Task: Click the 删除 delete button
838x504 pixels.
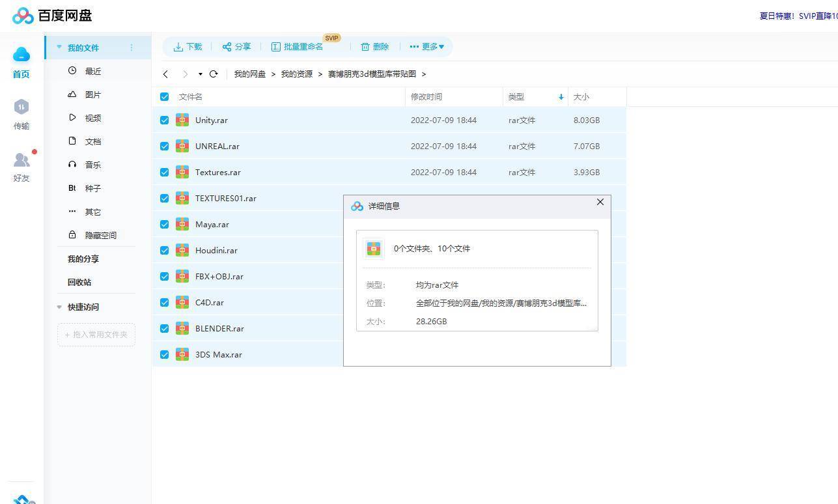Action: 375,47
